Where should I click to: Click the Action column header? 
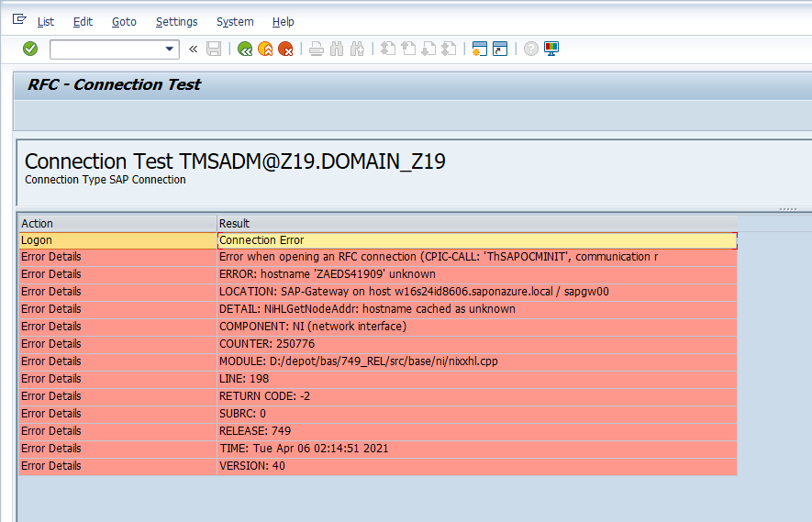[x=117, y=223]
